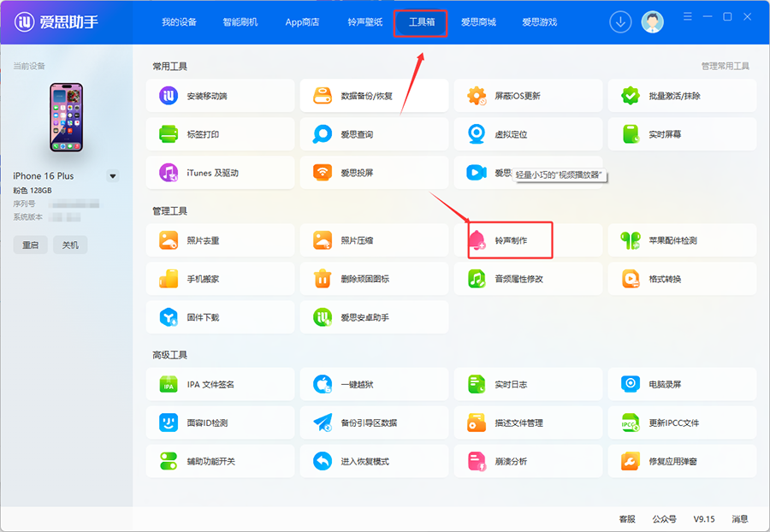
Task: Open 公众号 in the footer
Action: point(664,519)
